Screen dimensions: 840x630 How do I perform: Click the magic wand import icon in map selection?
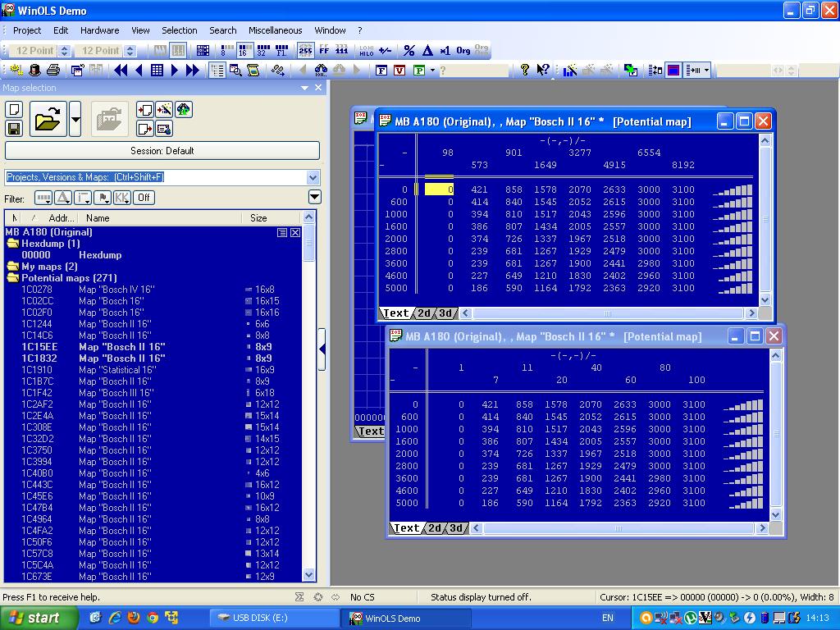pos(164,110)
